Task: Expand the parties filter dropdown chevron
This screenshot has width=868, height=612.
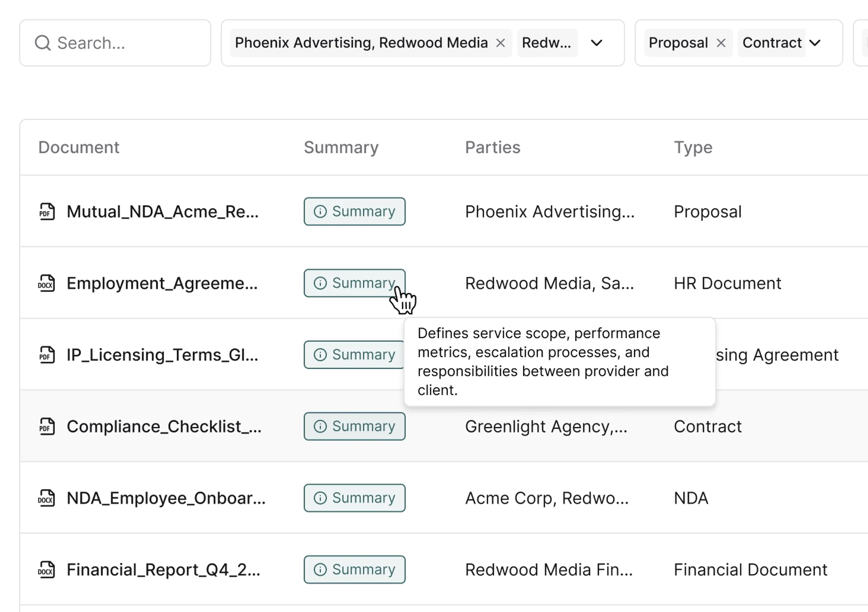Action: (596, 43)
